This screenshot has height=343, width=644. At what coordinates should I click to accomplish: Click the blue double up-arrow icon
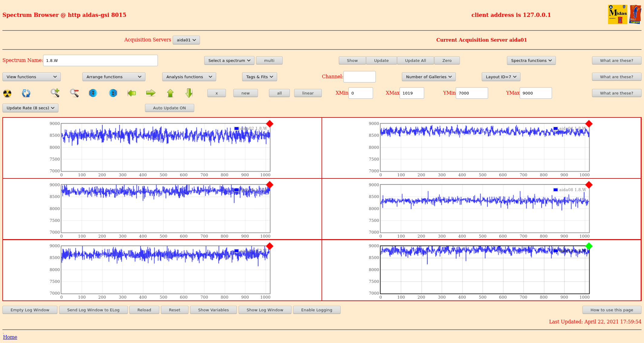113,93
